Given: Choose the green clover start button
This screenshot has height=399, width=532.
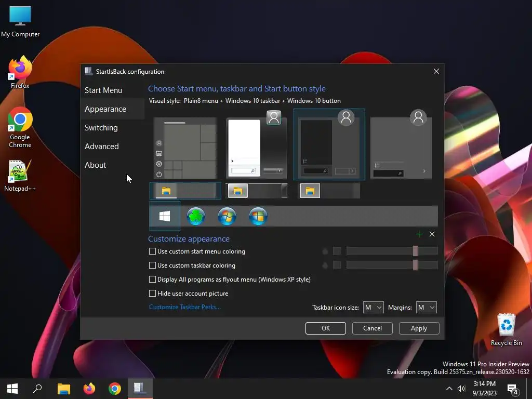Looking at the screenshot, I should click(196, 216).
